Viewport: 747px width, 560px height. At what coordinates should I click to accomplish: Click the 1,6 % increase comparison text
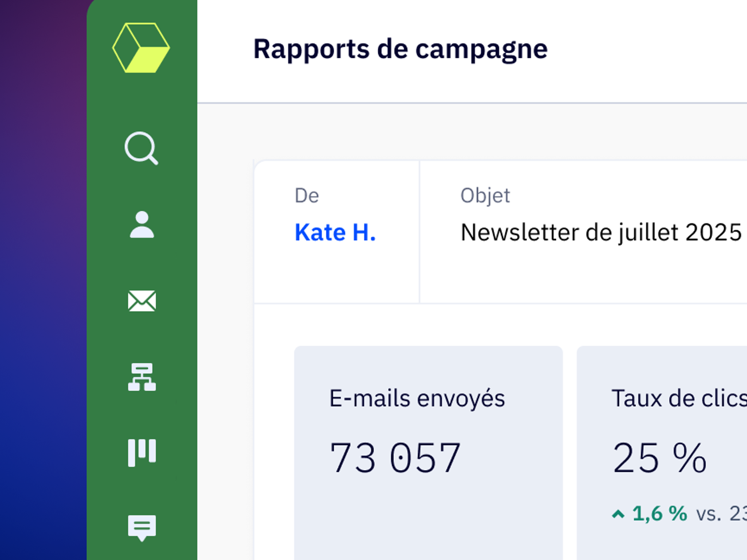660,513
